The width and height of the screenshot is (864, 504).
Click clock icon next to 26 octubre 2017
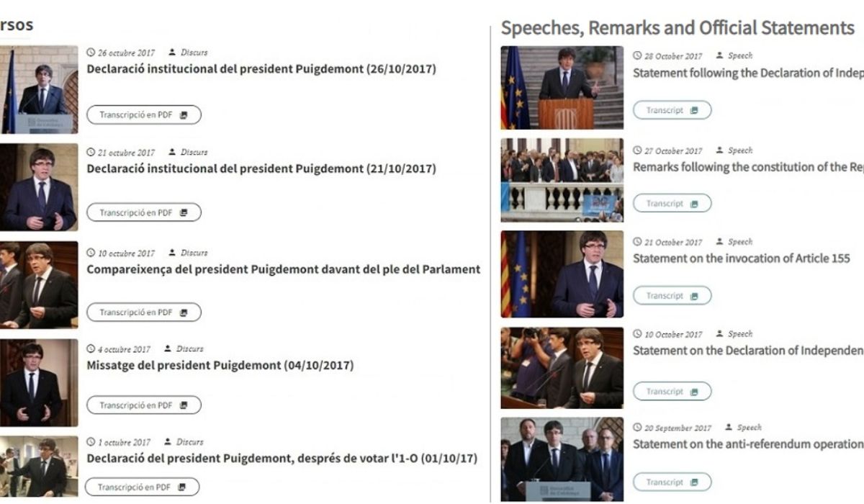point(91,53)
